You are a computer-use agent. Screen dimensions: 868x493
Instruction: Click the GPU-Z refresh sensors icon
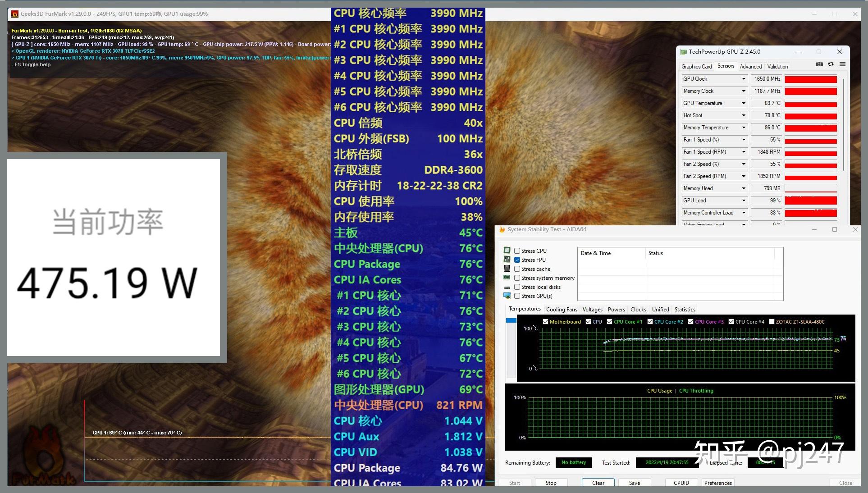tap(831, 64)
